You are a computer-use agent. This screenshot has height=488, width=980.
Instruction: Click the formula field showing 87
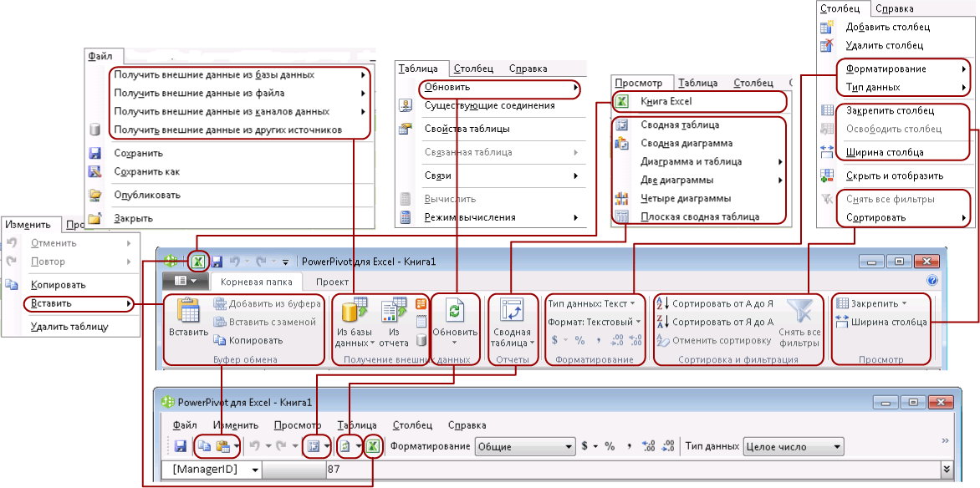632,470
